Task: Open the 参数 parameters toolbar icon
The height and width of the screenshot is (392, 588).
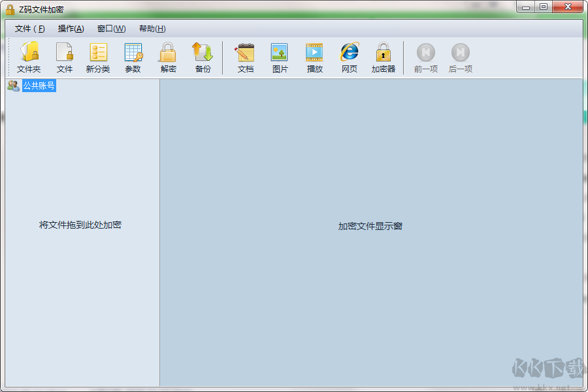Action: click(133, 57)
